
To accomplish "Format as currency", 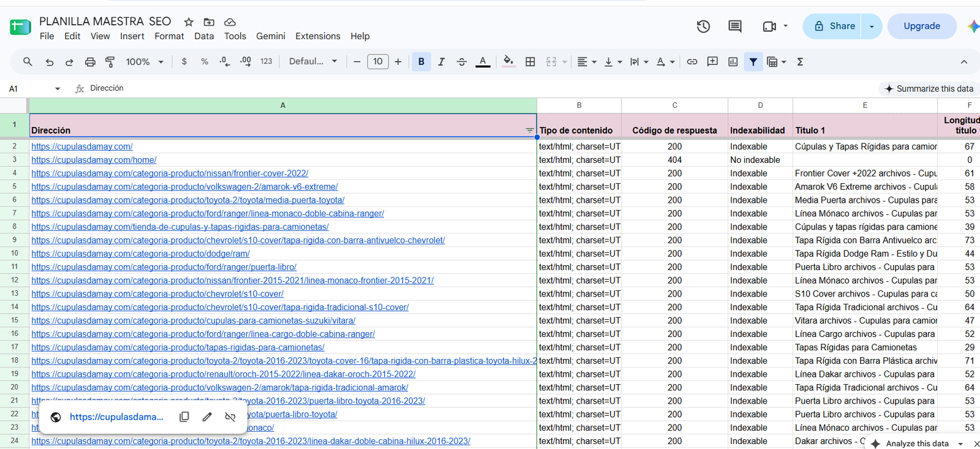I will (184, 62).
